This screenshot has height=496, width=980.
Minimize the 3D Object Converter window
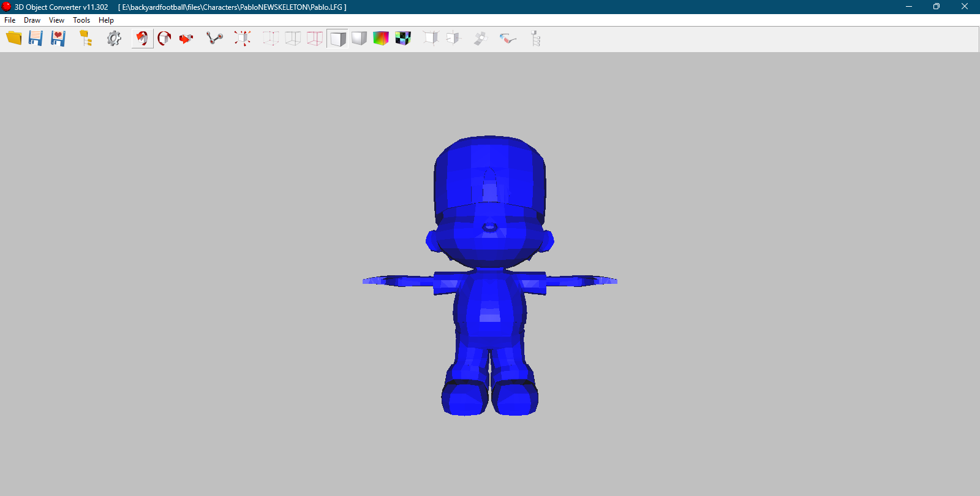tap(909, 7)
